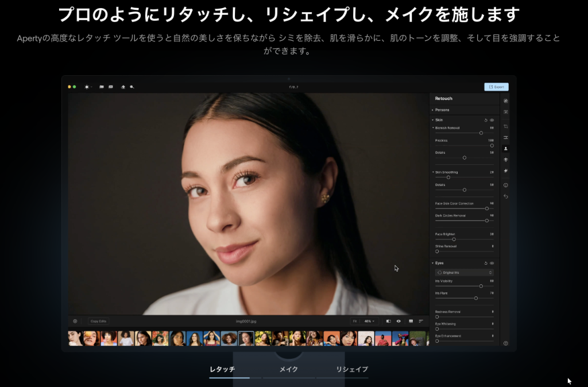The width and height of the screenshot is (588, 387).
Task: Reset the Skin section adjustments
Action: coord(486,119)
